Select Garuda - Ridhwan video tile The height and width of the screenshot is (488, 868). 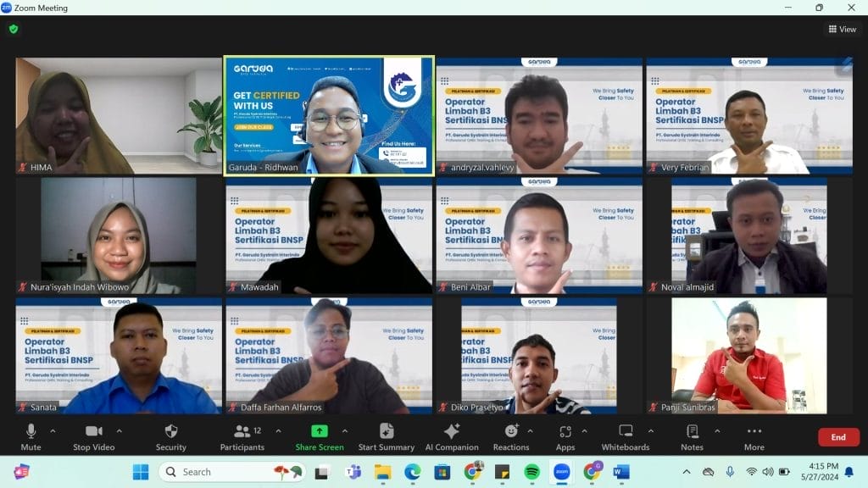[329, 116]
